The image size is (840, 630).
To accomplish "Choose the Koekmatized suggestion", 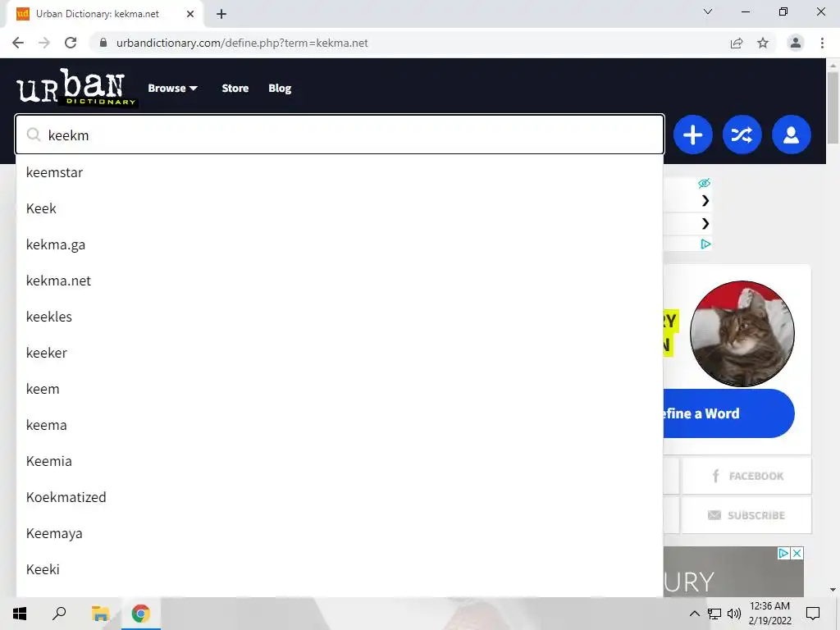I will coord(340,497).
